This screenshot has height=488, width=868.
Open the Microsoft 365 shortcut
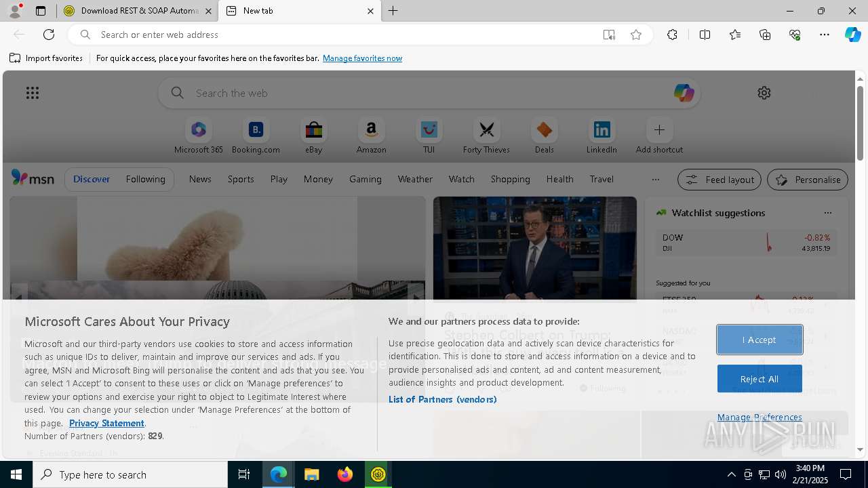[199, 136]
